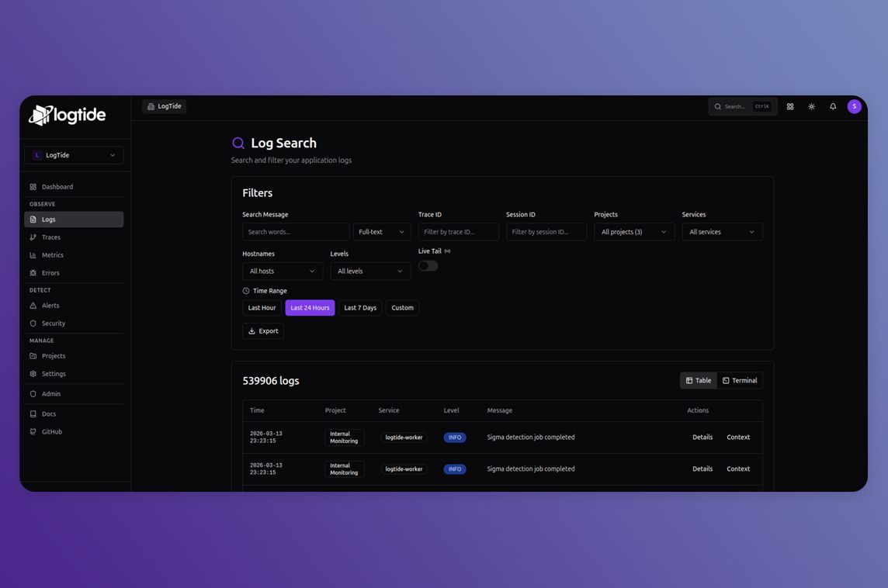Open Details for the second log row

(x=702, y=469)
